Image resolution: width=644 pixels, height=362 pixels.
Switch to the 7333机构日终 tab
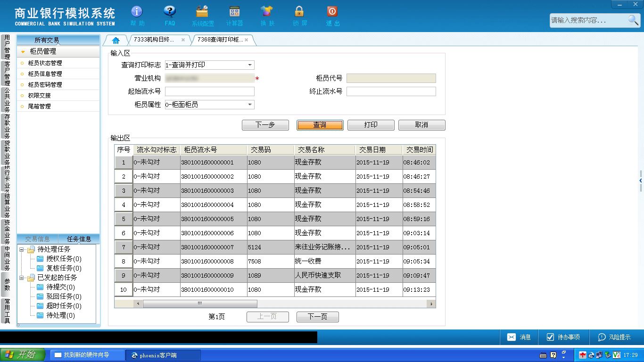coord(154,40)
